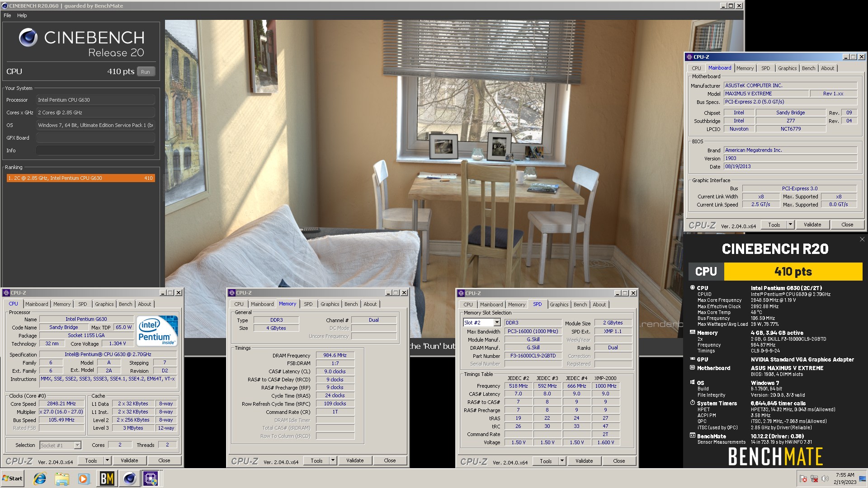Image resolution: width=868 pixels, height=488 pixels.
Task: Click the volume speaker tray icon
Action: tap(825, 479)
